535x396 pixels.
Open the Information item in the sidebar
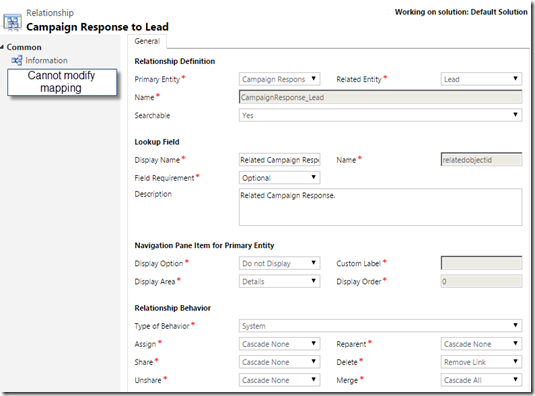tap(46, 60)
